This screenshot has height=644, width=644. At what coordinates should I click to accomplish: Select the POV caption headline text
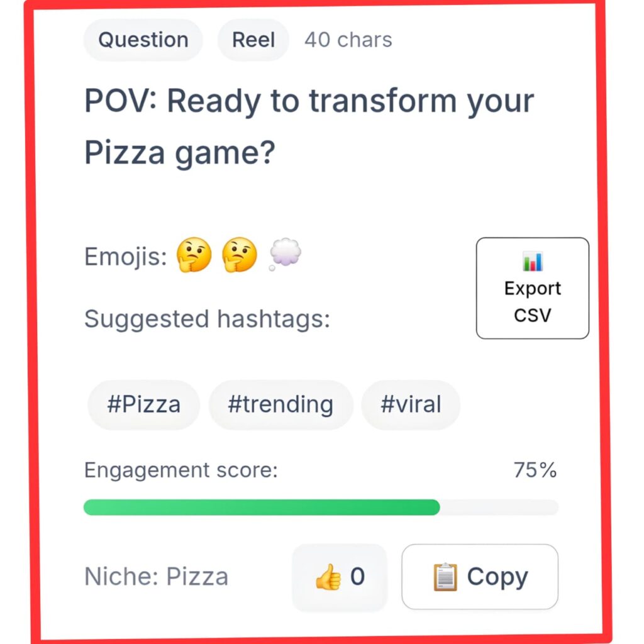[308, 125]
